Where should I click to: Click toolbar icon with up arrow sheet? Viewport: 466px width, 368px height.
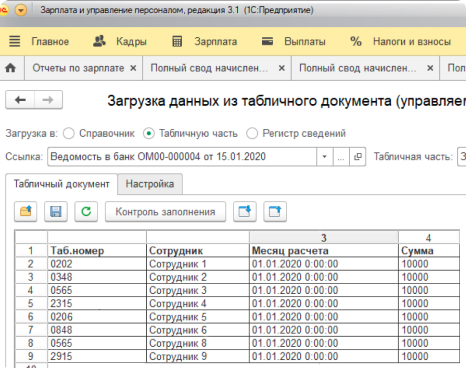tap(275, 212)
